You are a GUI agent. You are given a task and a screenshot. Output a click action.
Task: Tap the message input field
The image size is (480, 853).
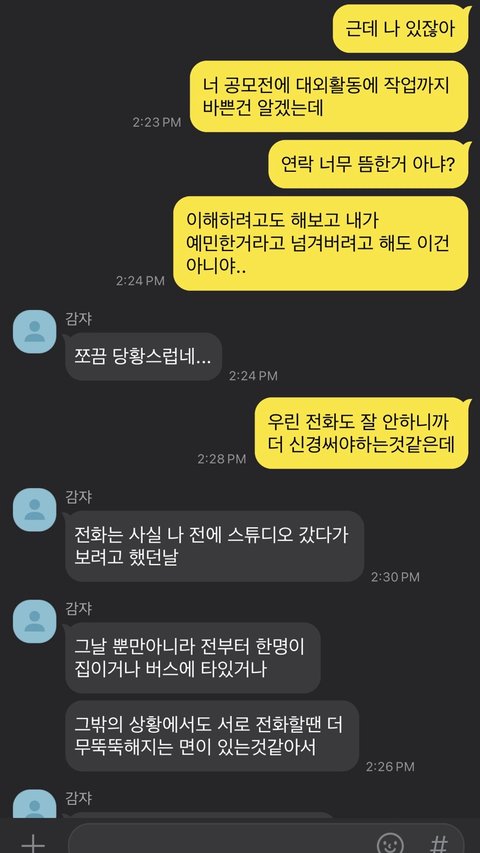click(x=267, y=838)
